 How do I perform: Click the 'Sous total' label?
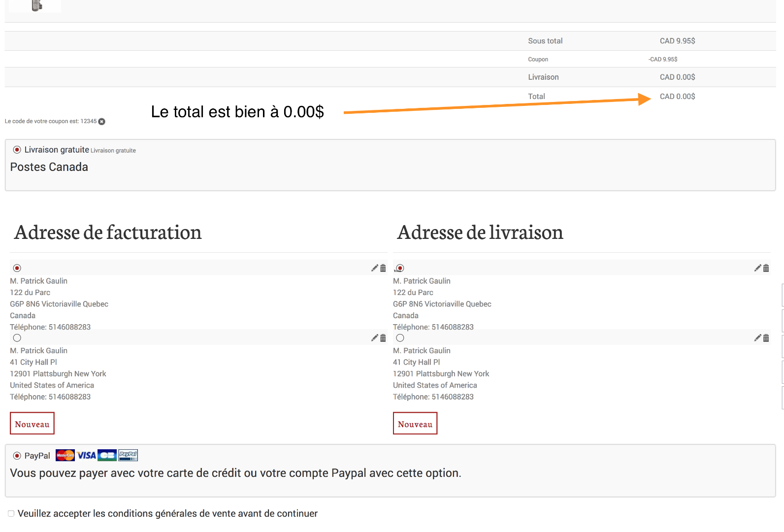545,41
